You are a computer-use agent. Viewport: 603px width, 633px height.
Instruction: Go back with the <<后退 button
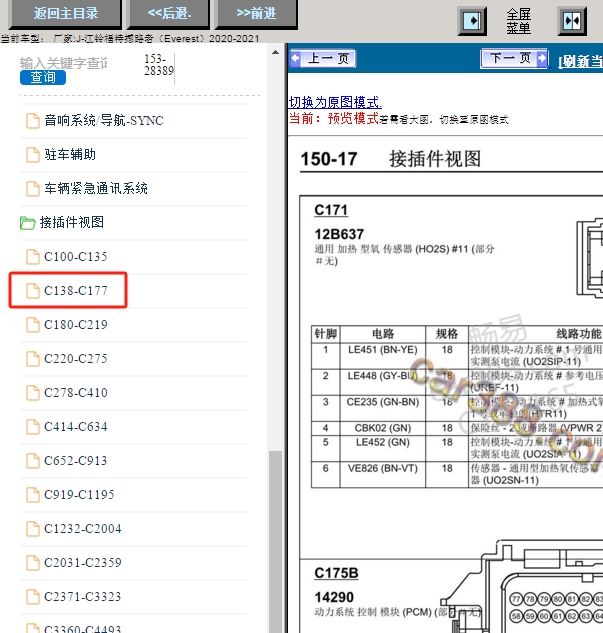(x=169, y=13)
